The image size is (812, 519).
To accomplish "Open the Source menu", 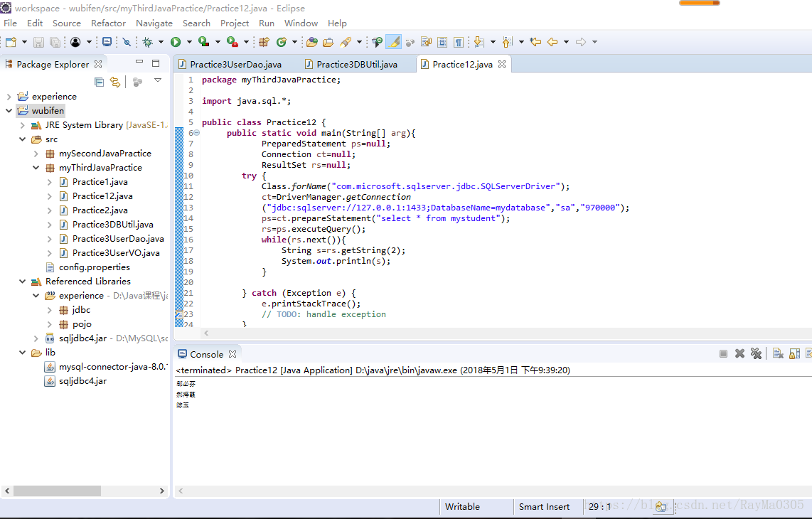I will tap(67, 23).
